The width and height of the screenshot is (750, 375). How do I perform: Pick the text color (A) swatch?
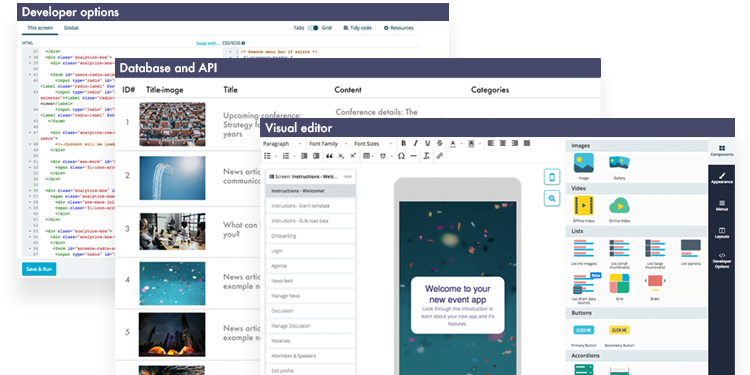pos(454,143)
